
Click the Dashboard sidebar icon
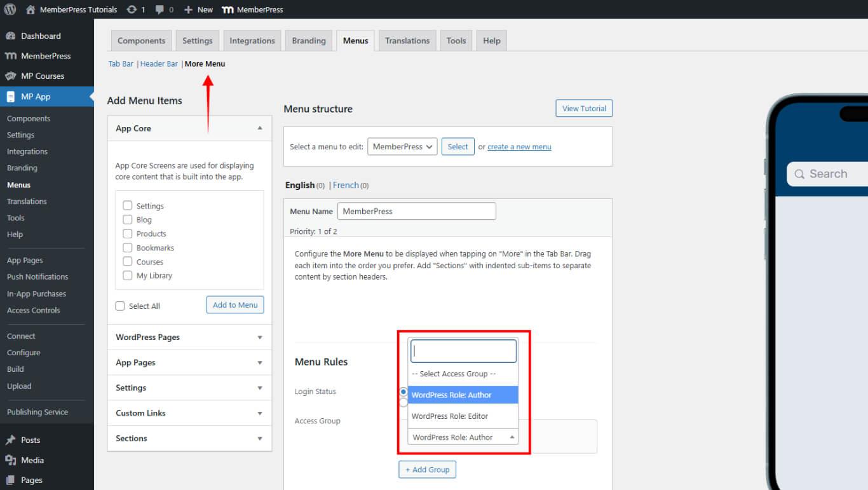(10, 36)
